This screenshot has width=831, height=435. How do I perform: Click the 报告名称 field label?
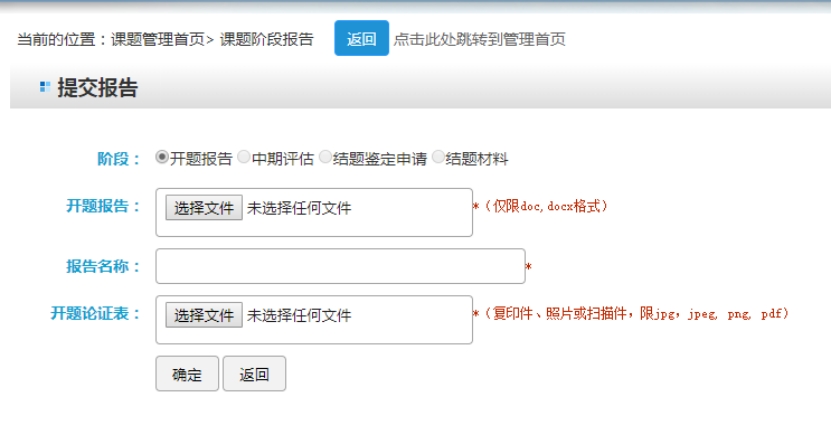(103, 266)
